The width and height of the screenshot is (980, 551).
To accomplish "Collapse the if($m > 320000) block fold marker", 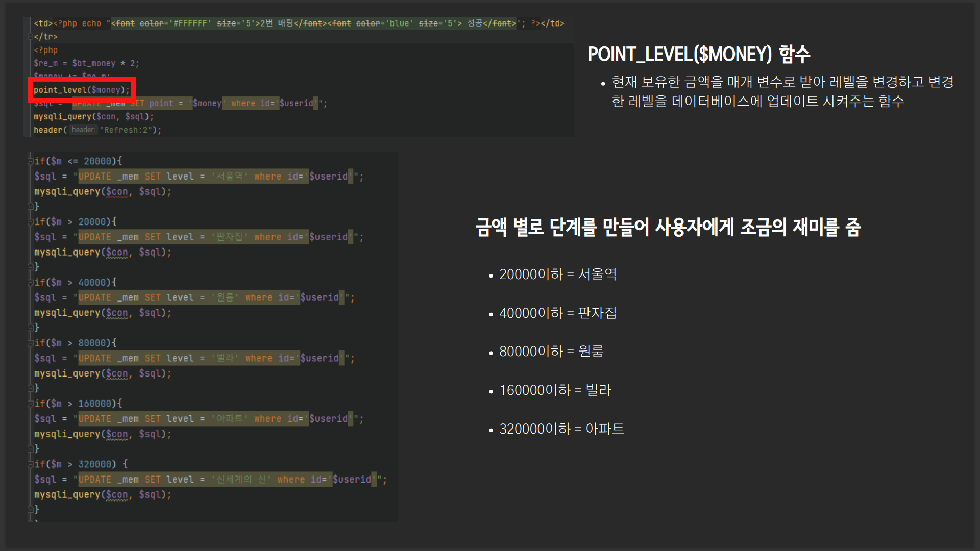I will [31, 464].
